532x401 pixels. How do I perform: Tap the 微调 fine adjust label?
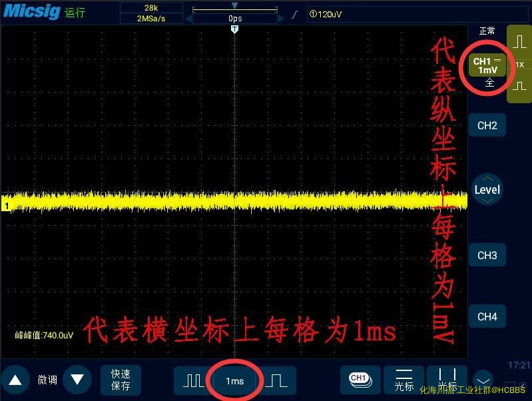pos(47,380)
